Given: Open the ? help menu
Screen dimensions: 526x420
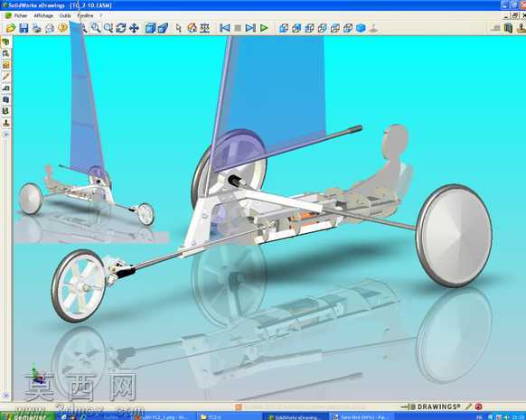Looking at the screenshot, I should [x=100, y=15].
